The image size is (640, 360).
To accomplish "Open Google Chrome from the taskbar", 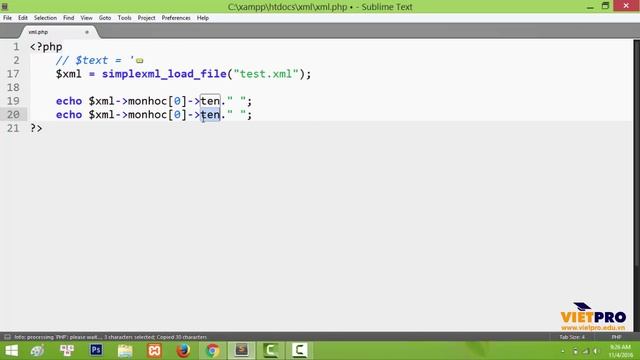I will pyautogui.click(x=213, y=351).
